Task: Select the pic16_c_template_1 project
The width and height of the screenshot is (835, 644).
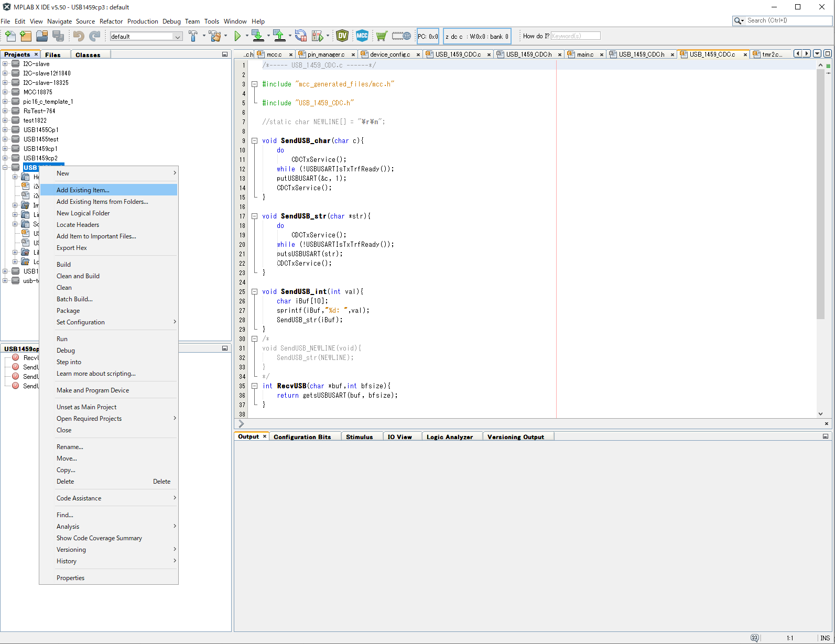Action: 48,102
